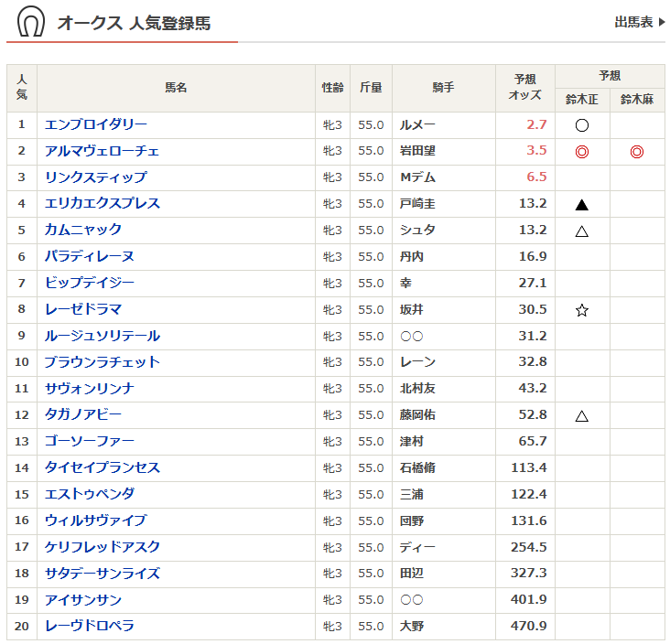Click the 鈴木正 prediction column header

pos(582,100)
